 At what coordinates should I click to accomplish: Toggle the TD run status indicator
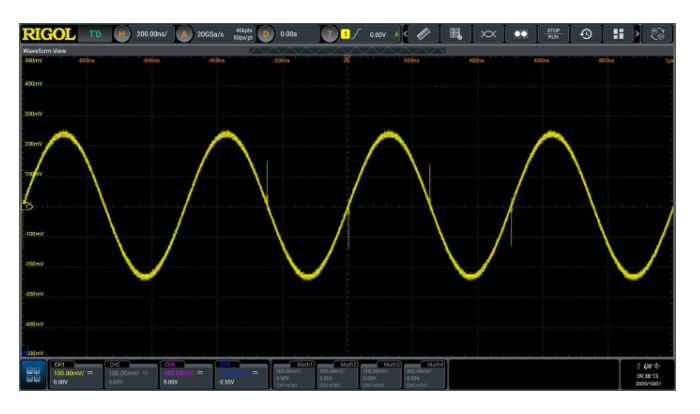[95, 34]
